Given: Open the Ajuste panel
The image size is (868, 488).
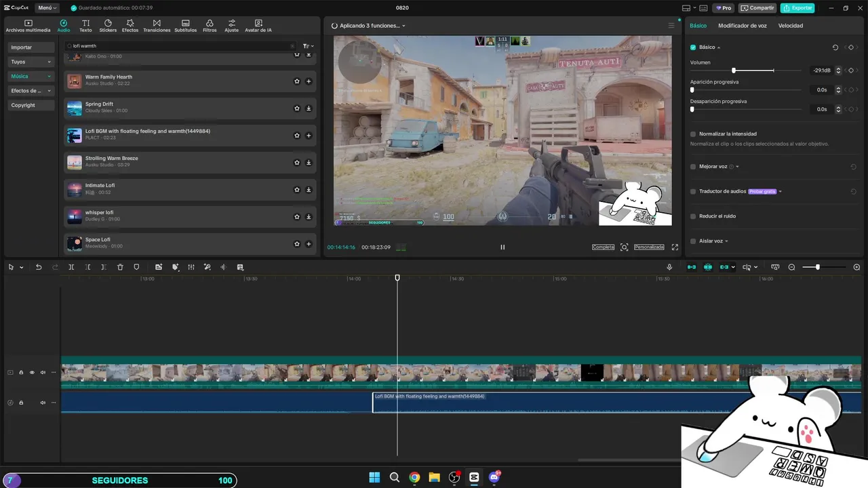Looking at the screenshot, I should [x=232, y=26].
